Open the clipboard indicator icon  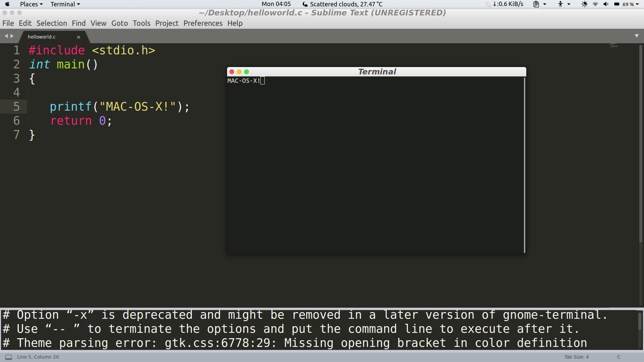[x=536, y=4]
